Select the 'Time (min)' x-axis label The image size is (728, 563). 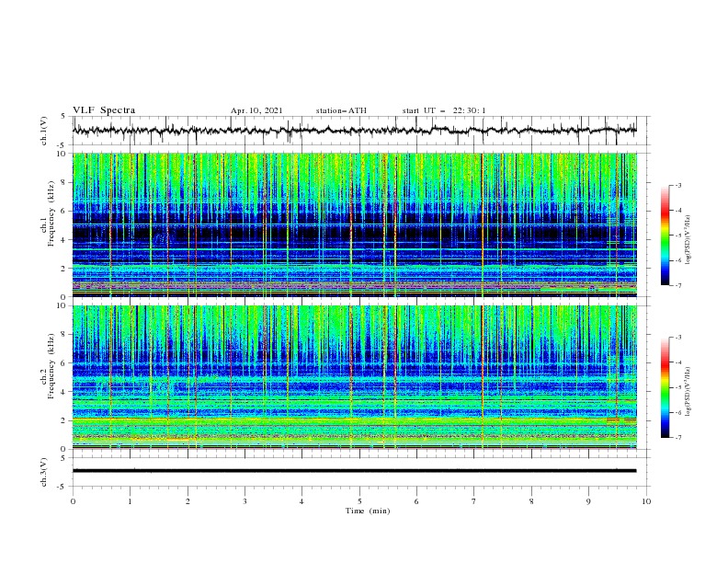[x=368, y=511]
